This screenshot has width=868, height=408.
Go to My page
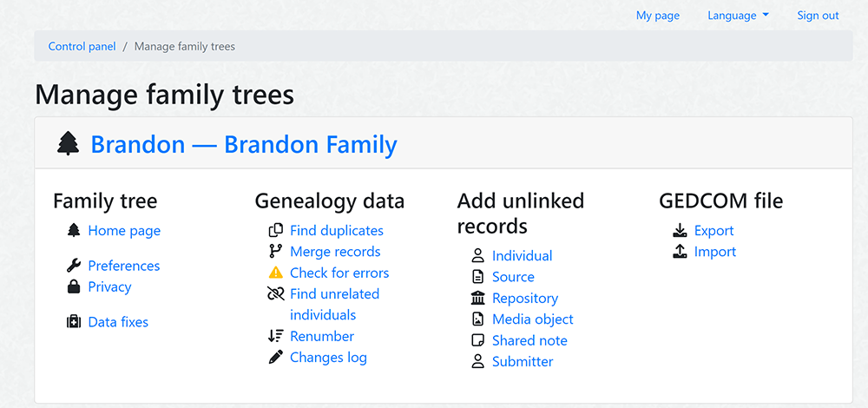coord(658,16)
